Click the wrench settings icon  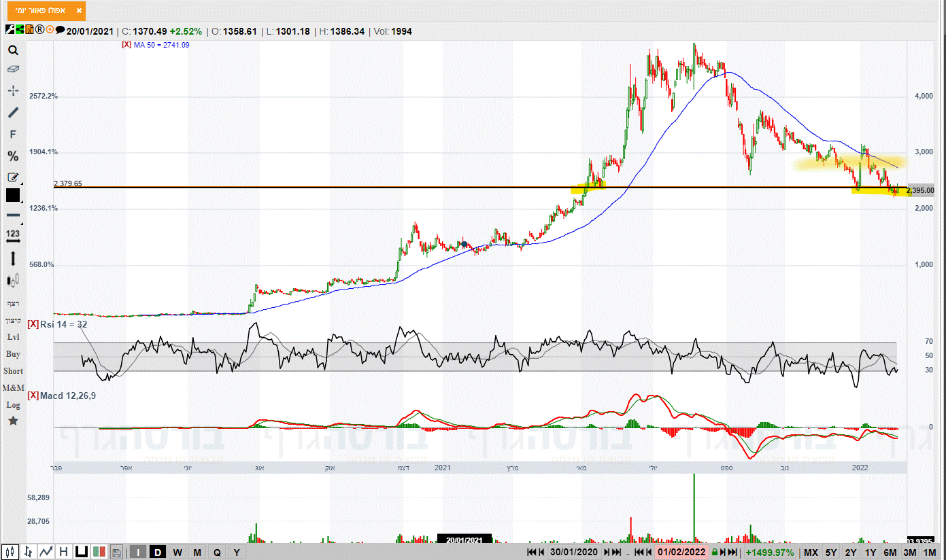point(10,29)
